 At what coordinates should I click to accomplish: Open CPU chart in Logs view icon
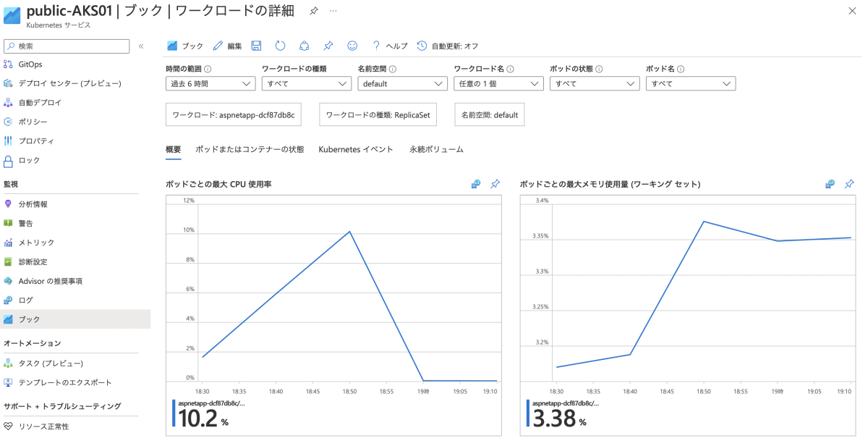476,184
